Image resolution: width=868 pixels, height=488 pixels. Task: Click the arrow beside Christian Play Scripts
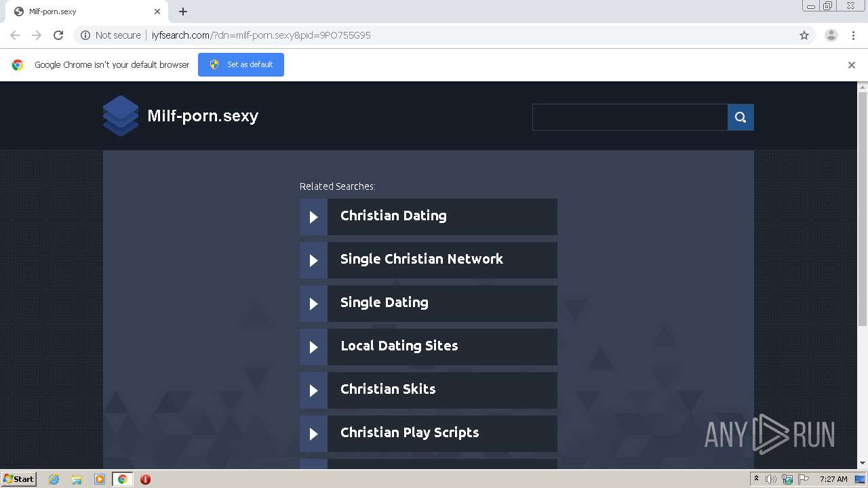coord(313,434)
